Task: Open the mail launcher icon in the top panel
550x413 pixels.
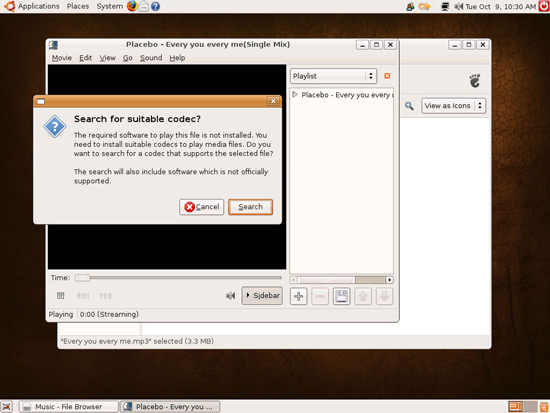Action: click(x=143, y=6)
